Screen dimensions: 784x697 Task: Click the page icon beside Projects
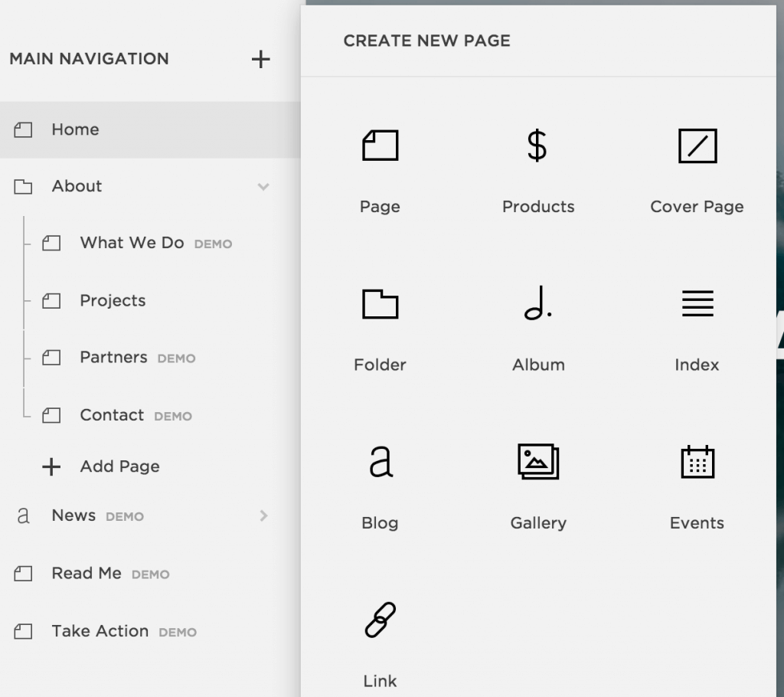pyautogui.click(x=51, y=301)
